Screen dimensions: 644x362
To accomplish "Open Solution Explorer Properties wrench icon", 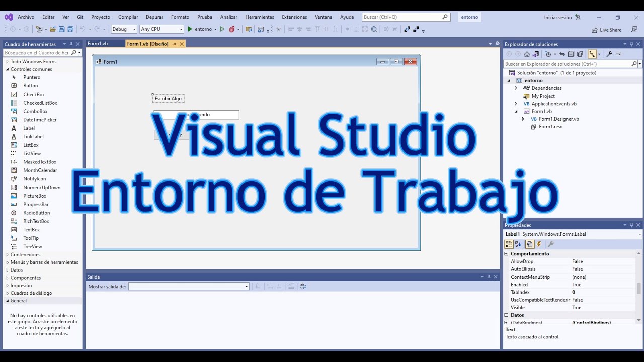I will (609, 54).
